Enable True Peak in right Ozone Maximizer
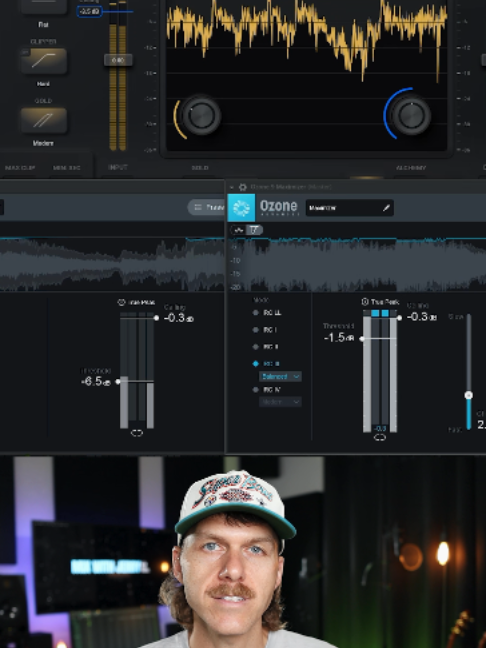486x648 pixels. click(x=365, y=302)
